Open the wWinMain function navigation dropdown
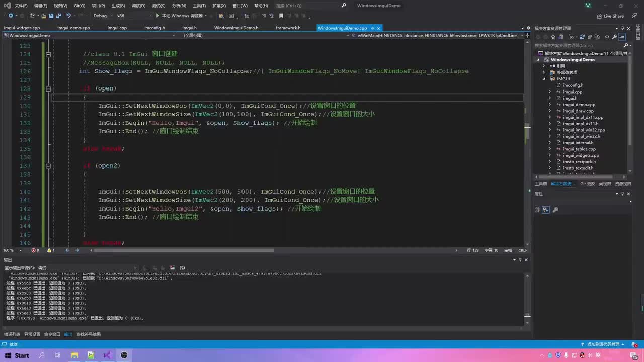The image size is (644, 362). coord(438,36)
